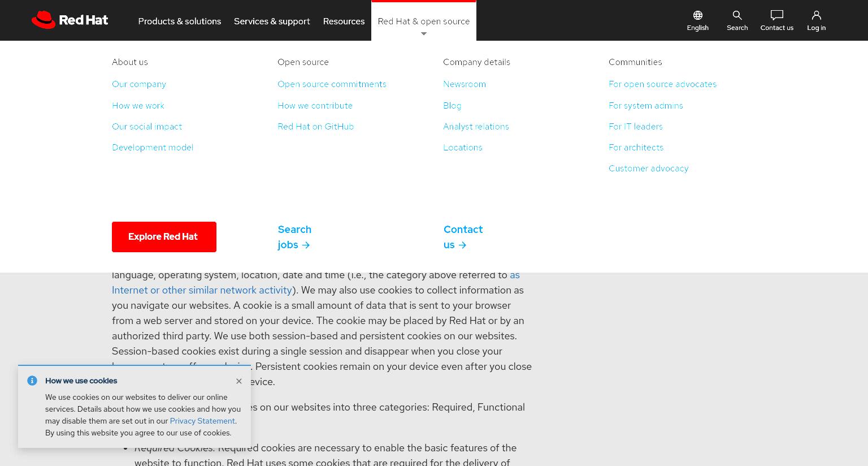Click the Explore Red Hat button

tap(164, 237)
